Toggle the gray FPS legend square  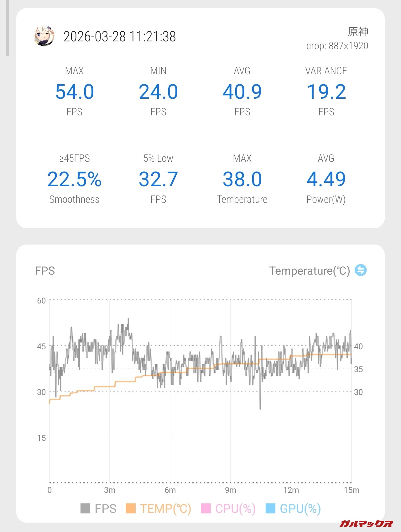point(86,508)
